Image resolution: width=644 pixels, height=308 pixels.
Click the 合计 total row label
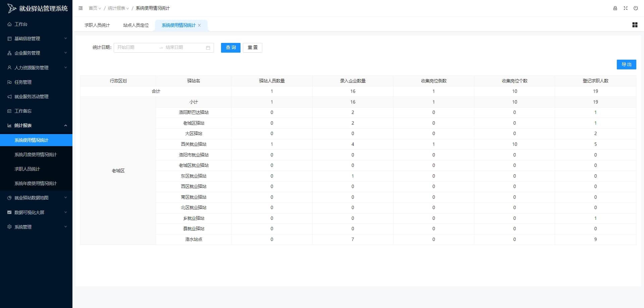tap(156, 91)
